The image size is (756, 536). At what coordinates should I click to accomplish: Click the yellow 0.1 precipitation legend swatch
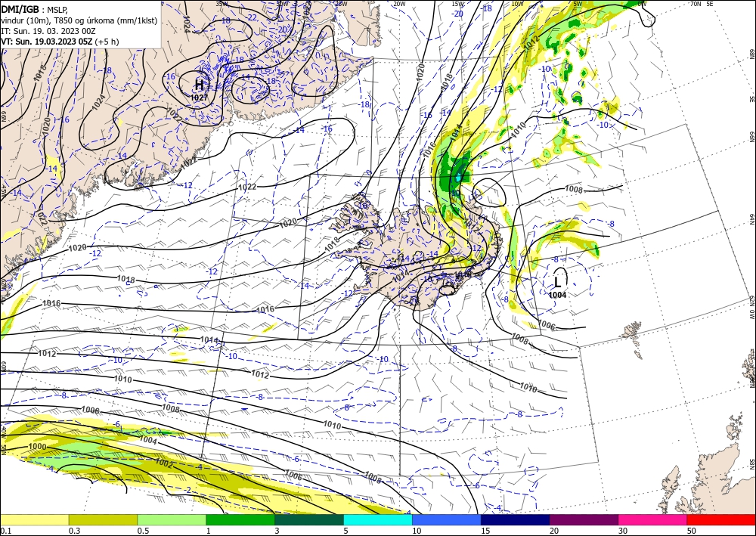coord(34,519)
